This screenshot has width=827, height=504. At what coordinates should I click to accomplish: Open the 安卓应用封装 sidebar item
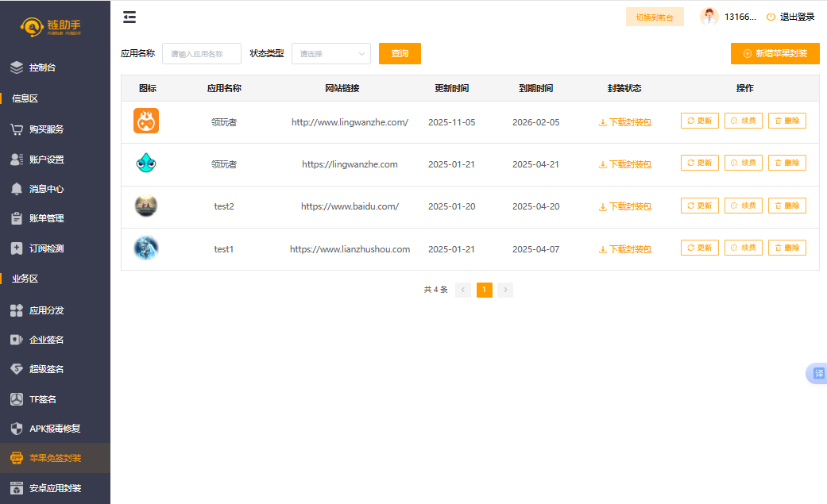click(x=55, y=488)
